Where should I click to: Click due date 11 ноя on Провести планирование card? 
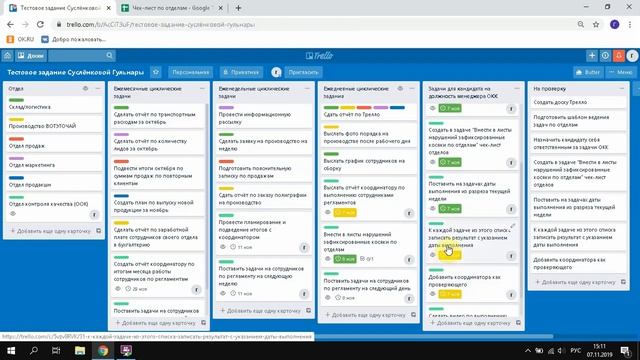click(241, 247)
